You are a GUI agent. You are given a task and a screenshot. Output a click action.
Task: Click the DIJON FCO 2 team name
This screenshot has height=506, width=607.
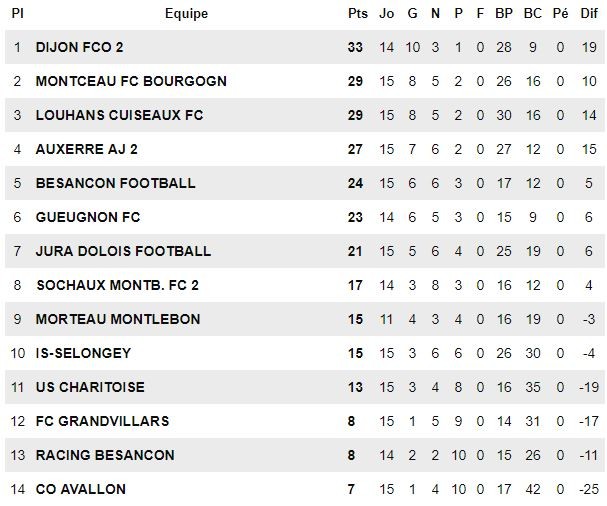click(79, 47)
